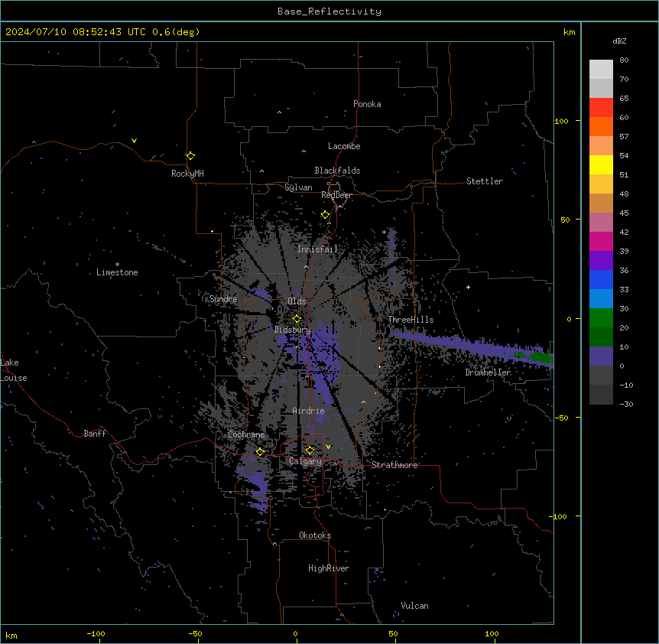
Task: Click the royal blue 33–36 dBZ swatch
Action: (601, 279)
